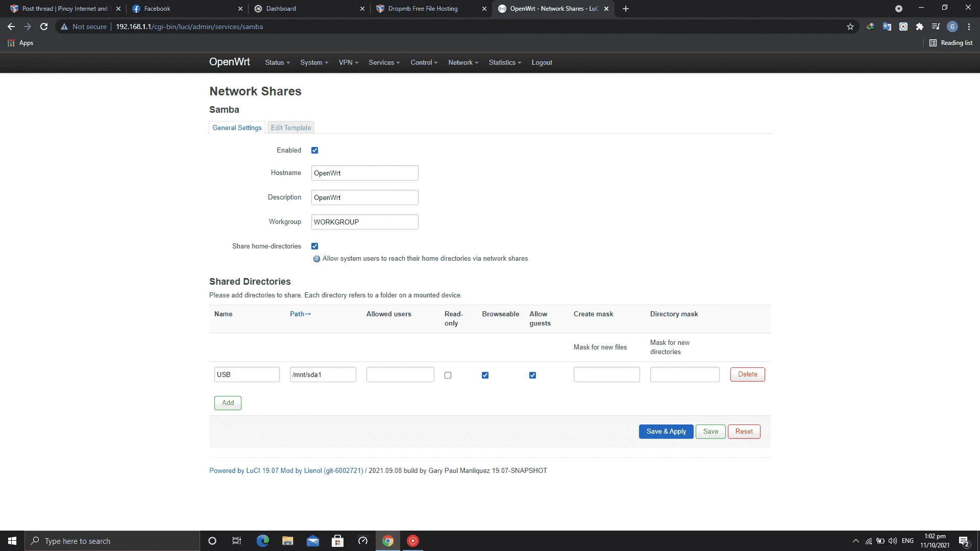Open the Google profile avatar
The width and height of the screenshot is (980, 551).
pos(952,27)
